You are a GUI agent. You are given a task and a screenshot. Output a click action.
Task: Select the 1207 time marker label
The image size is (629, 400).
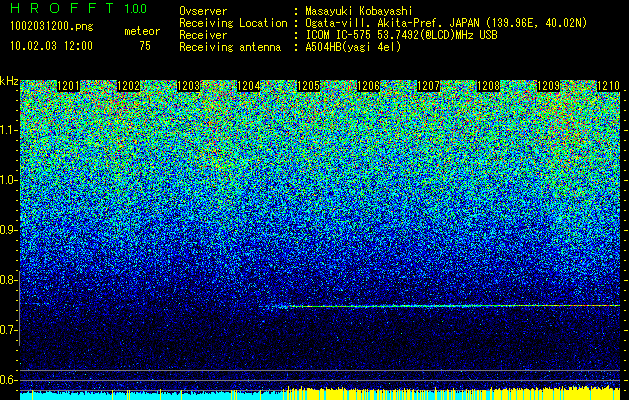(428, 86)
